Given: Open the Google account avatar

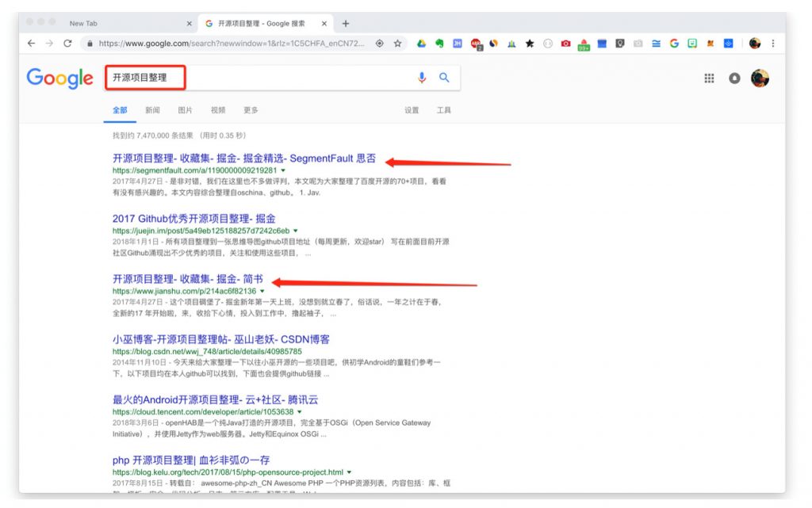Looking at the screenshot, I should 760,78.
